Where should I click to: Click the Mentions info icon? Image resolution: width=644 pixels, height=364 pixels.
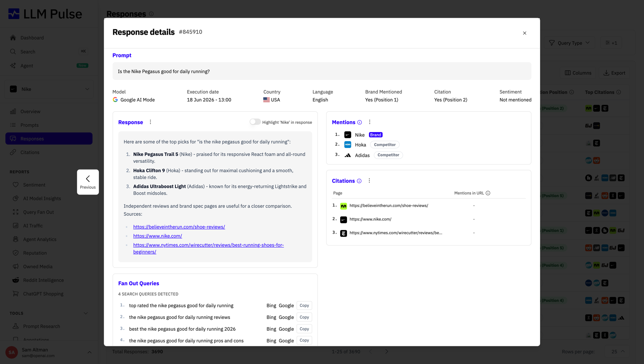click(x=360, y=123)
